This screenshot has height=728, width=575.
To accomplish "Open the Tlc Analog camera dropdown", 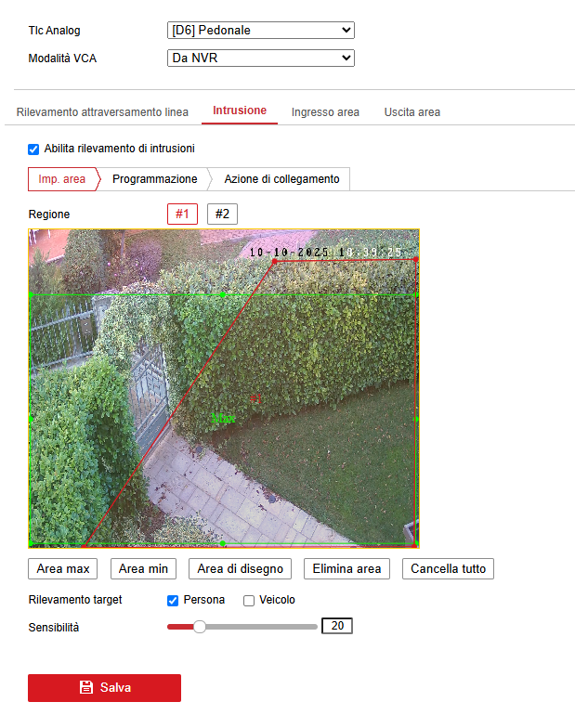I will (x=260, y=30).
